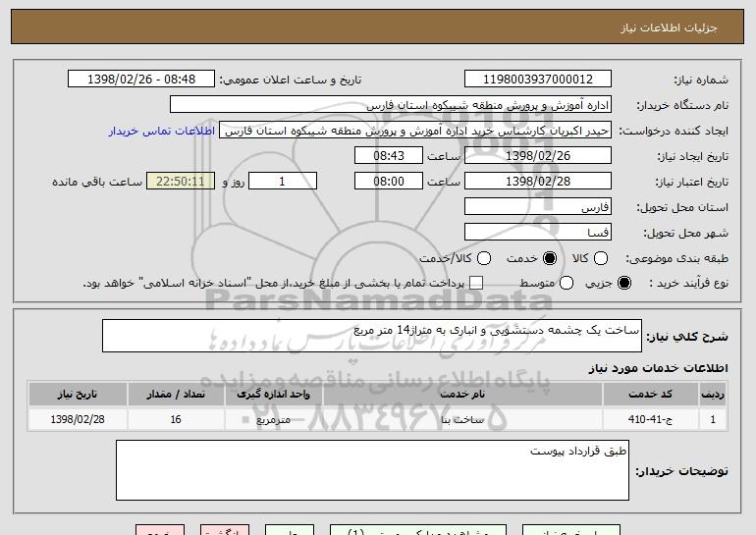Click the creation date field 1398/02/26

click(538, 156)
